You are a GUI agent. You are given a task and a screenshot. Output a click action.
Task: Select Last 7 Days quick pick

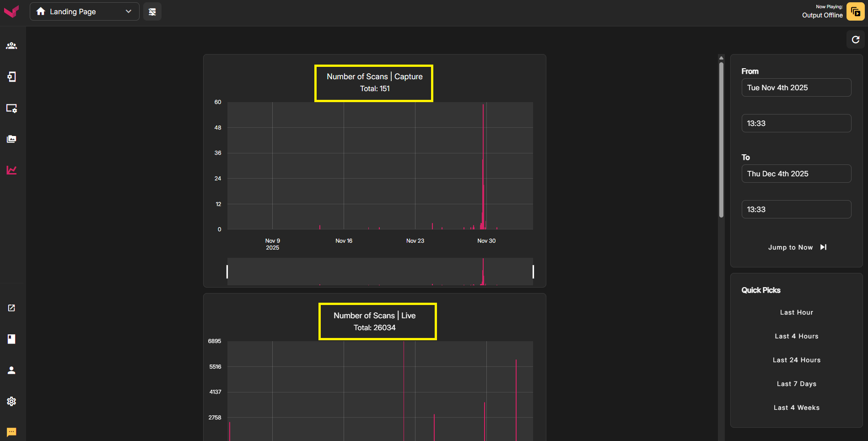(797, 384)
